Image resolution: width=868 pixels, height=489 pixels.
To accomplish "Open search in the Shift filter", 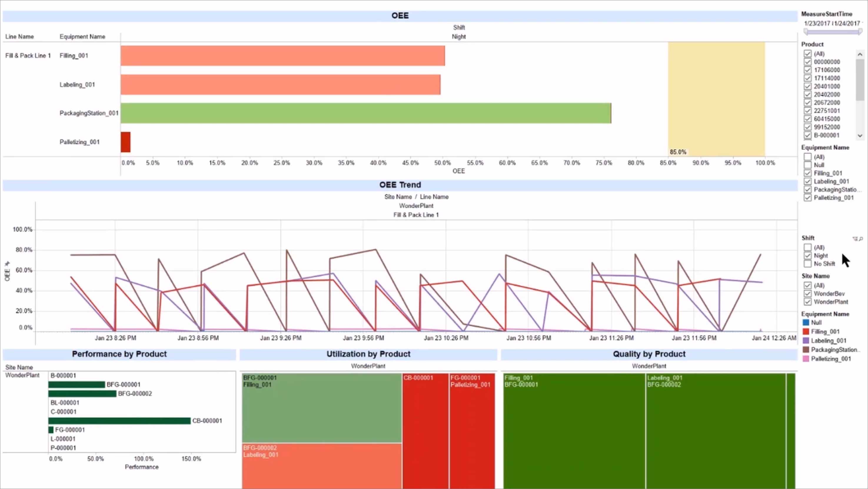I will point(861,239).
